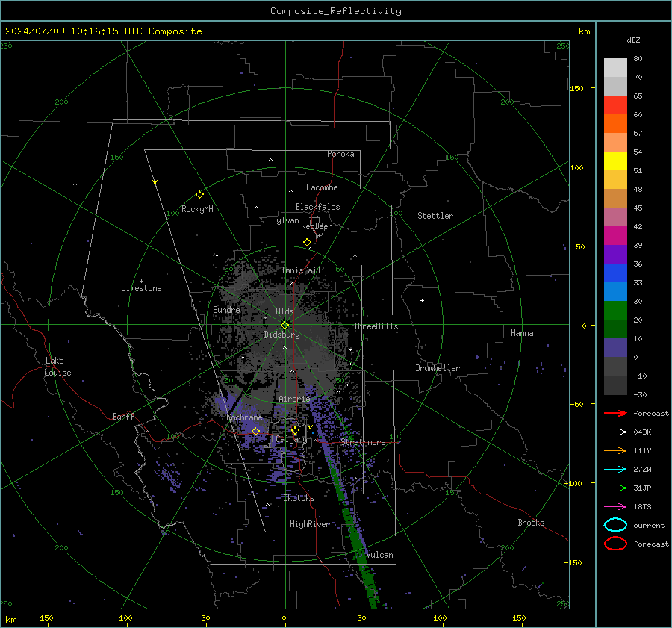Click the Limestone label
672x628 pixels.
coord(141,288)
